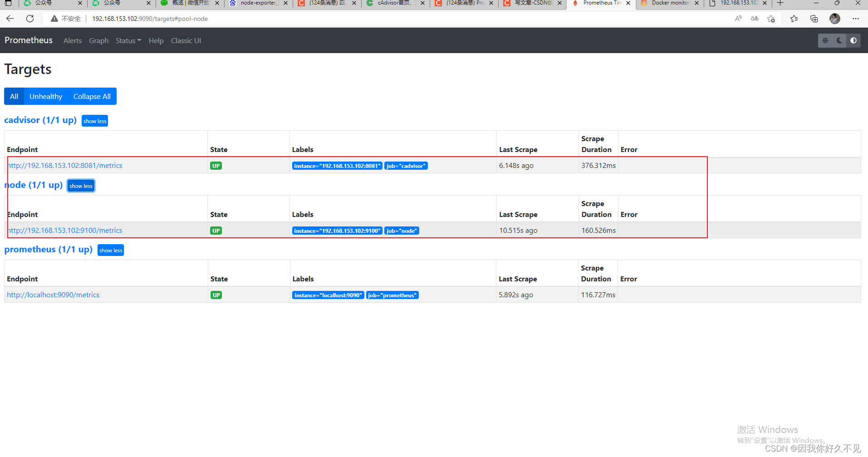Click the not secure warning icon
The width and height of the screenshot is (868, 457).
pos(54,19)
